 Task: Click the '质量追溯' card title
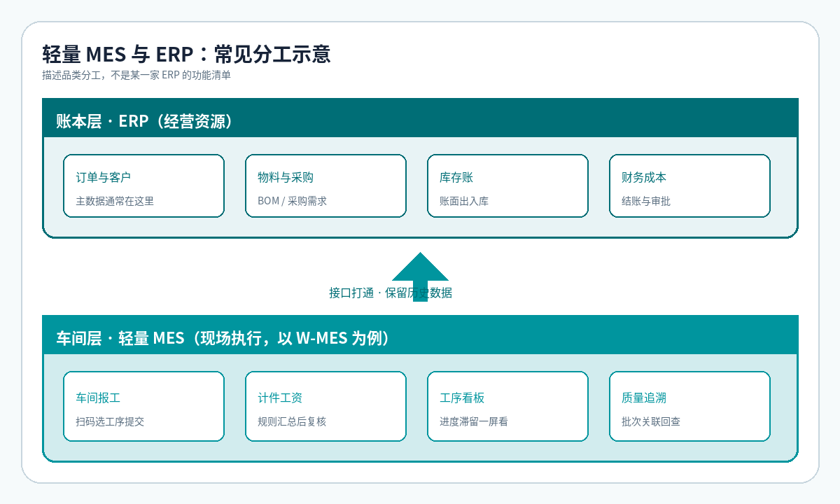(x=644, y=398)
